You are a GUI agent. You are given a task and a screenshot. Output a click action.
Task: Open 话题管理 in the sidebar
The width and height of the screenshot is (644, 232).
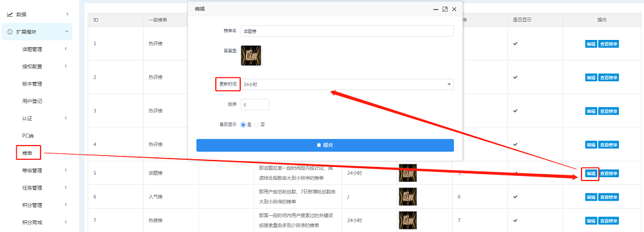pos(32,50)
